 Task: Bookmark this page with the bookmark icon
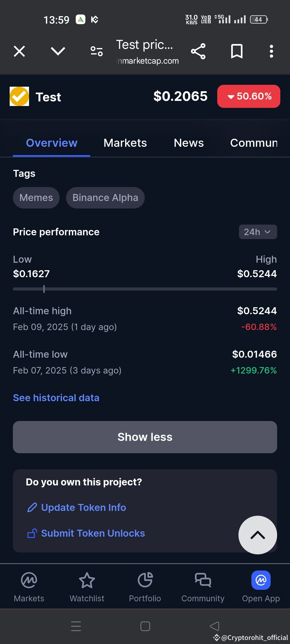point(237,51)
